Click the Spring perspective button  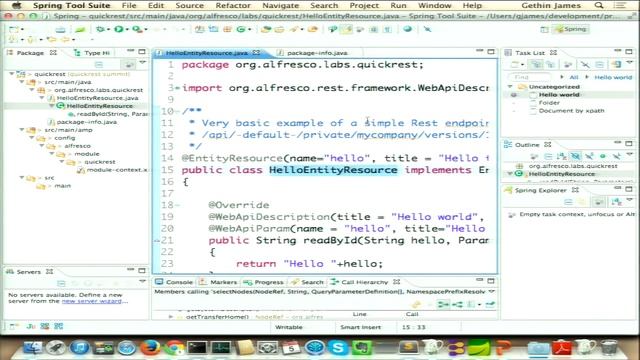pyautogui.click(x=571, y=29)
